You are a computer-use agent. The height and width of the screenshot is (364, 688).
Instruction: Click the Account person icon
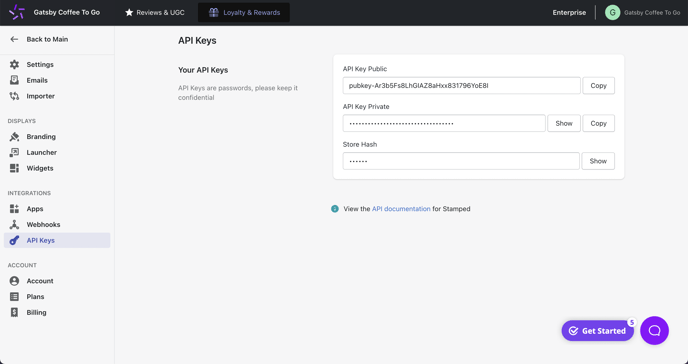(x=14, y=281)
